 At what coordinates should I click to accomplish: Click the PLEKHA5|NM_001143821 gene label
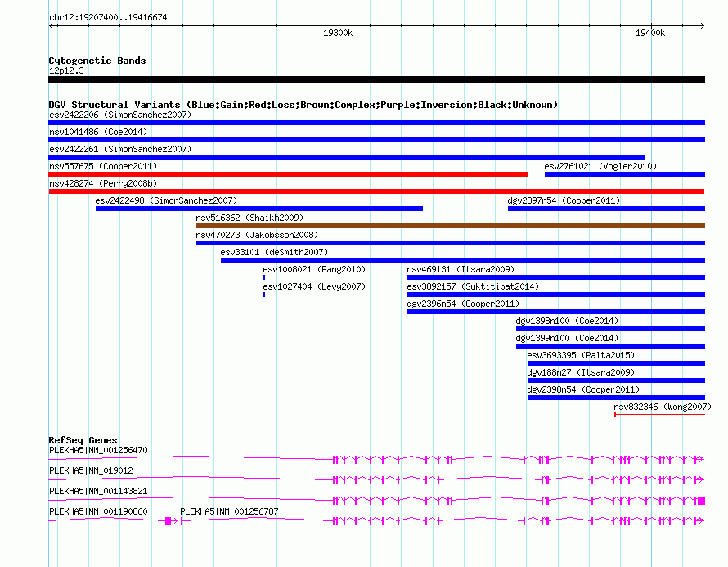[x=98, y=491]
